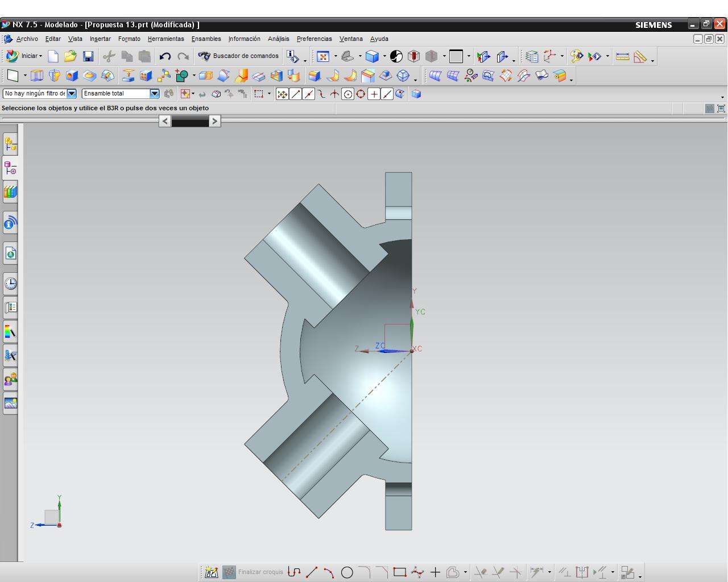Toggle the Enable Snap Points option
Screen dimensions: 728x582
point(282,94)
